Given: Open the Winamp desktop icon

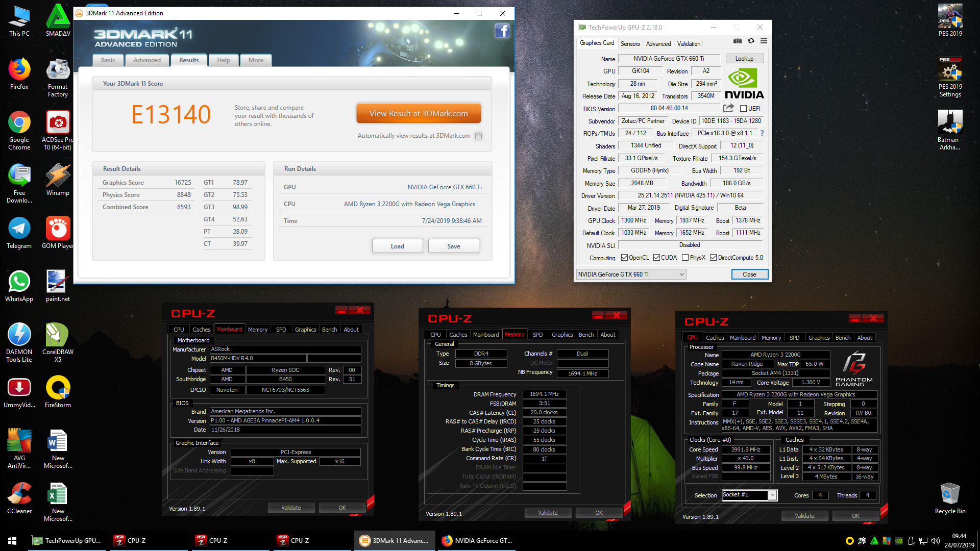Looking at the screenshot, I should coord(58,180).
